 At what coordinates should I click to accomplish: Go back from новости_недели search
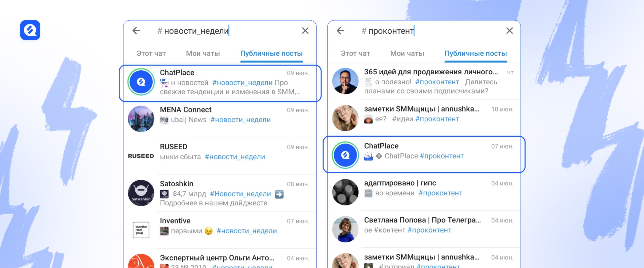click(136, 31)
